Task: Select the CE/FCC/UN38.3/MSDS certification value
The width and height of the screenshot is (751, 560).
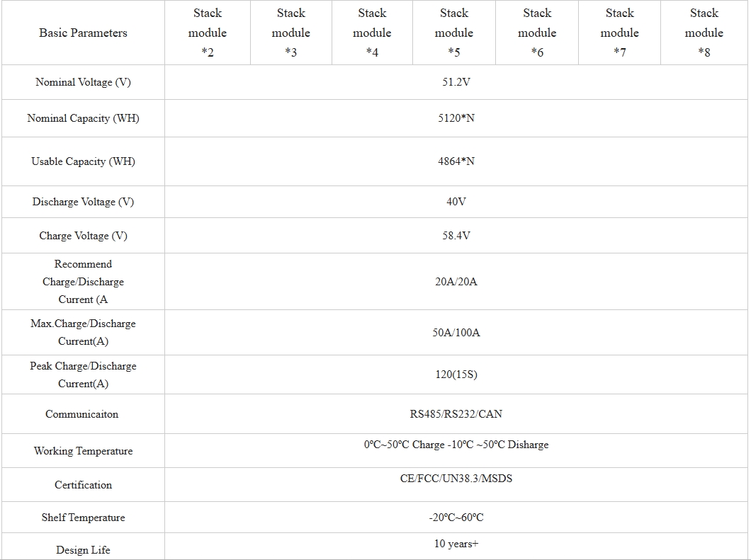Action: pyautogui.click(x=456, y=479)
